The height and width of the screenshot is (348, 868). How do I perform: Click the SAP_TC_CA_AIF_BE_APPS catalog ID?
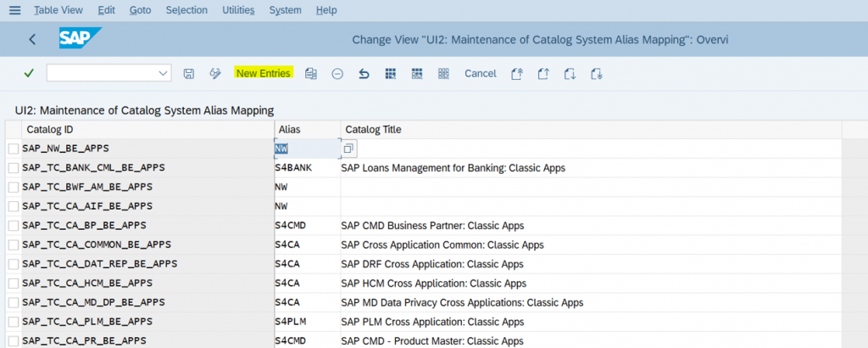point(87,206)
